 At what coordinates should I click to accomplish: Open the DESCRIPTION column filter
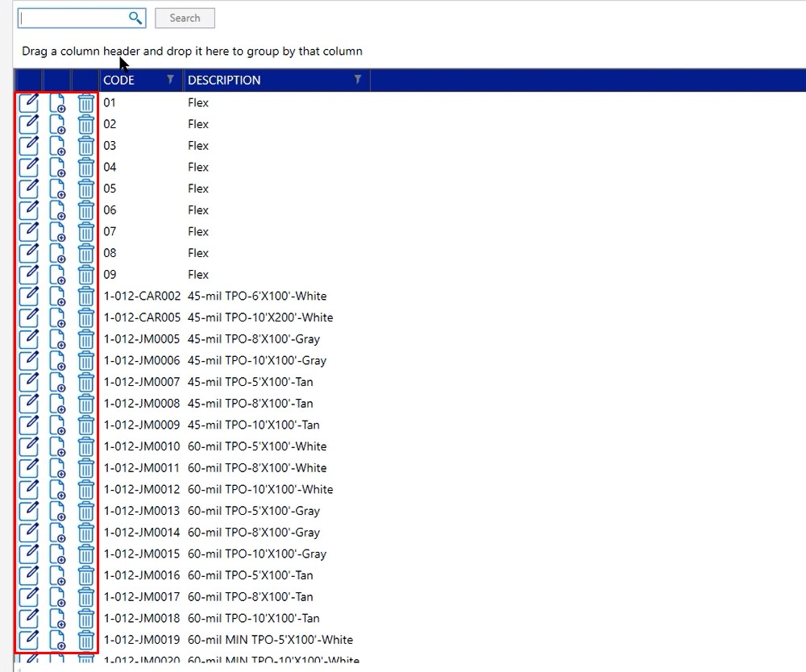point(358,80)
